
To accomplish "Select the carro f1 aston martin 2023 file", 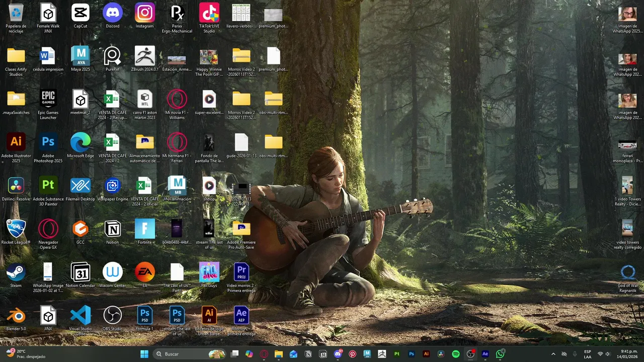I will [x=145, y=105].
